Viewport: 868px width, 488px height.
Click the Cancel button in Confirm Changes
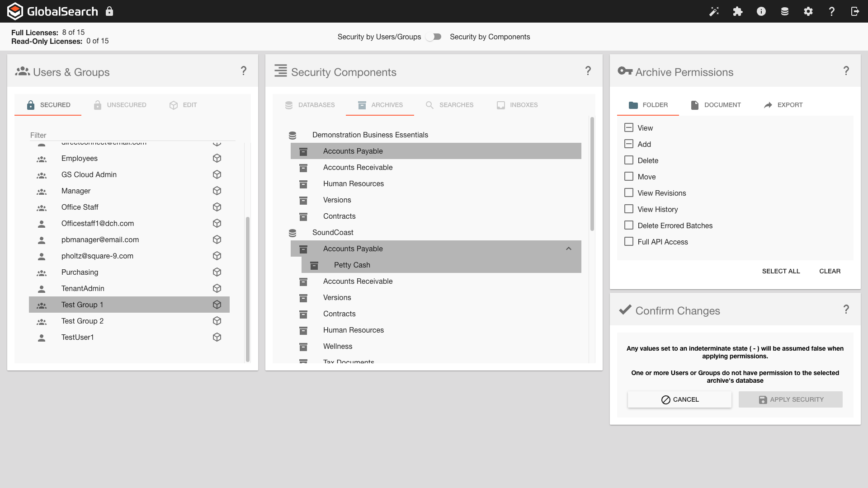tap(679, 399)
